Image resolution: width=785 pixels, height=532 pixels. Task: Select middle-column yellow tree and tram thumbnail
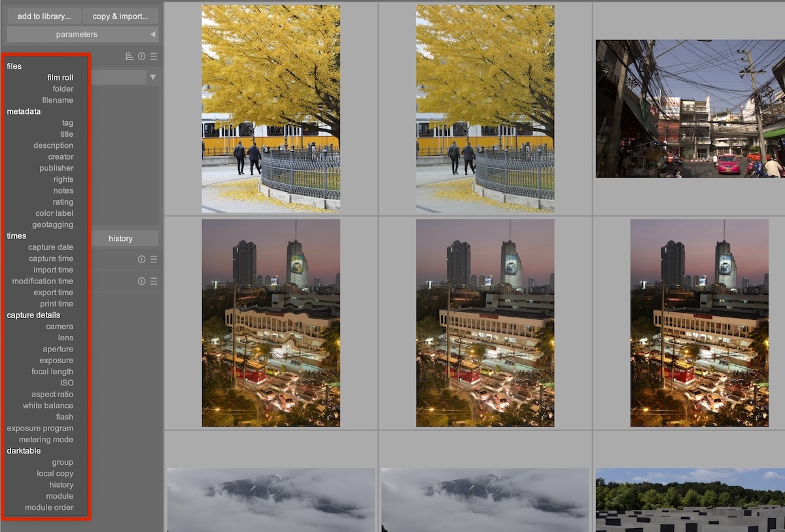485,109
